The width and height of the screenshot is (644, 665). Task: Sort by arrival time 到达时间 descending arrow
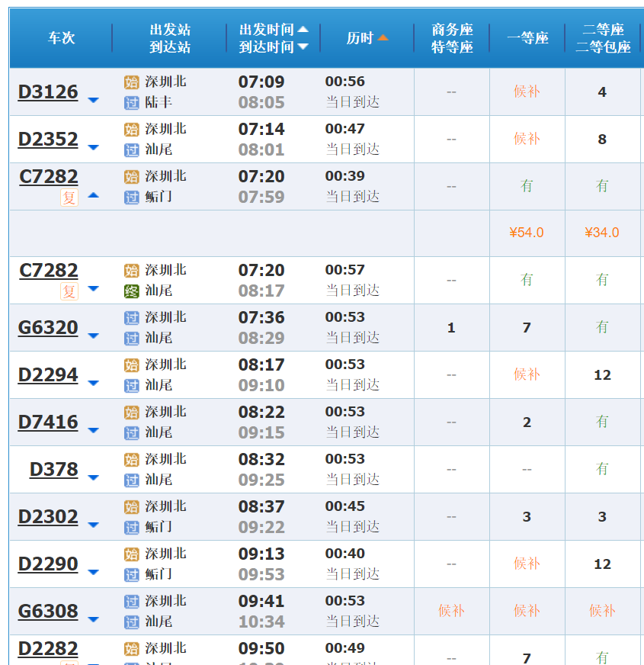(303, 47)
